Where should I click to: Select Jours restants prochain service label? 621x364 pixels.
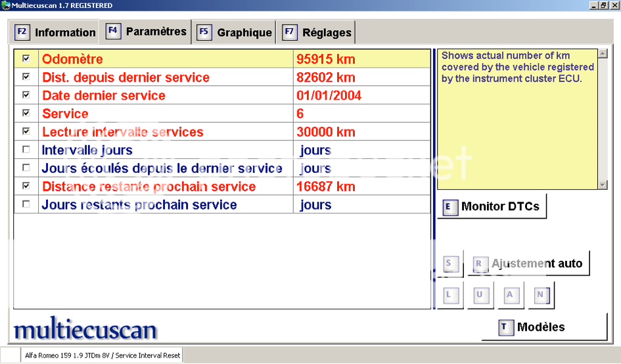(139, 205)
